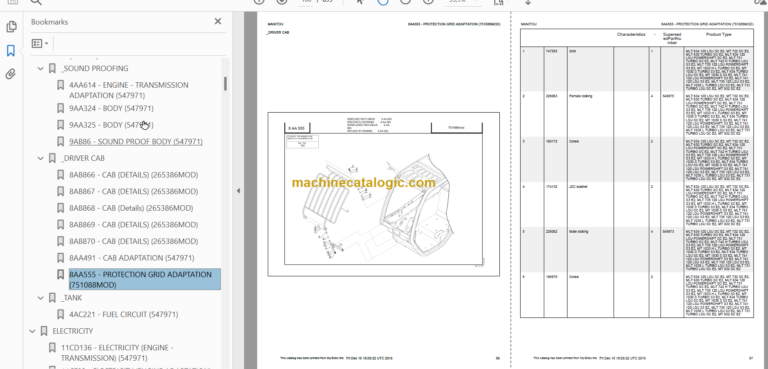768x369 pixels.
Task: Select the _DRIVER CAB group label
Action: (x=83, y=158)
